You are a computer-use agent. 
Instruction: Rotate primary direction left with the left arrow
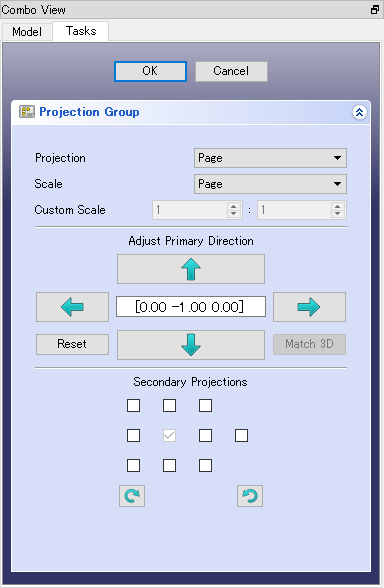(x=72, y=307)
